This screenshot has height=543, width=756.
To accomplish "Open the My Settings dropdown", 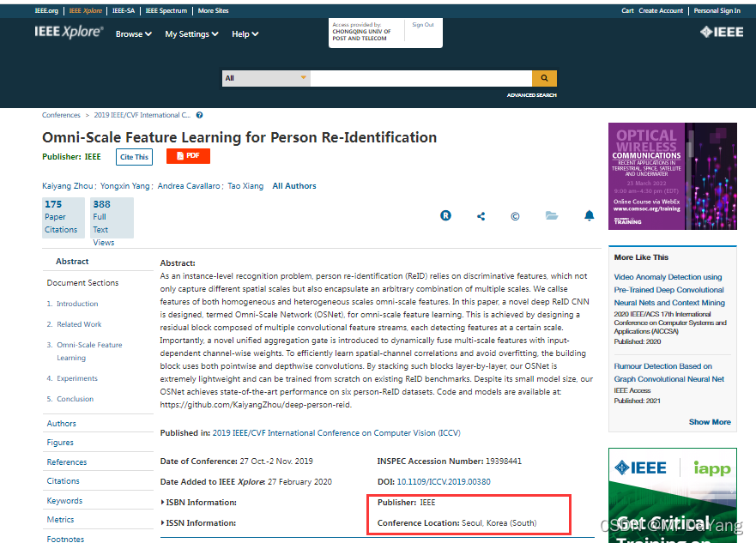I will coord(191,34).
